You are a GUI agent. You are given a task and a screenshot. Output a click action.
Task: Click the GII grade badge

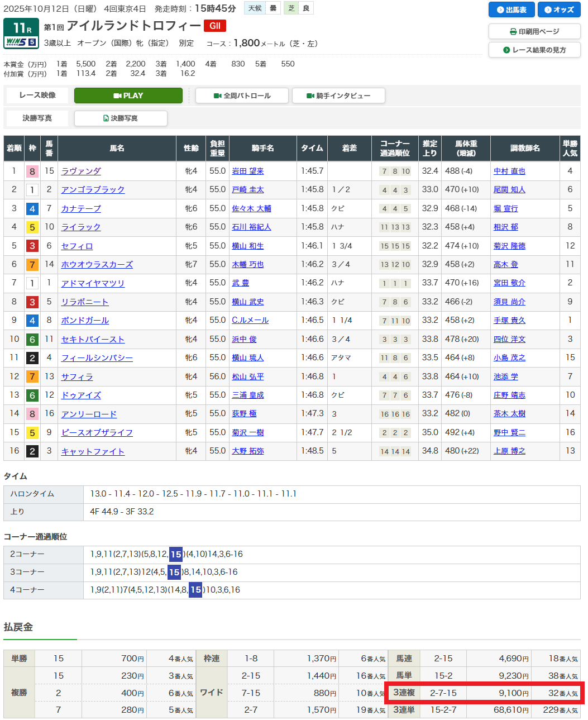(214, 26)
